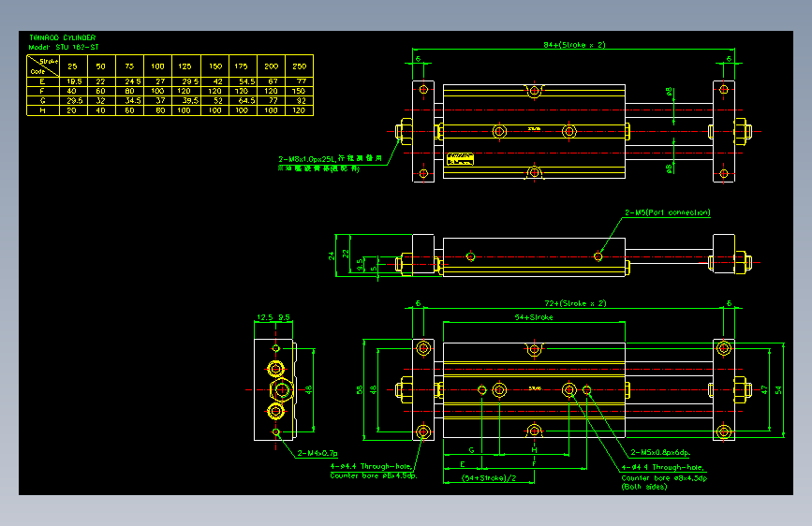Select the 84+(Stroke x 2) dimension text
This screenshot has height=526, width=812.
574,45
